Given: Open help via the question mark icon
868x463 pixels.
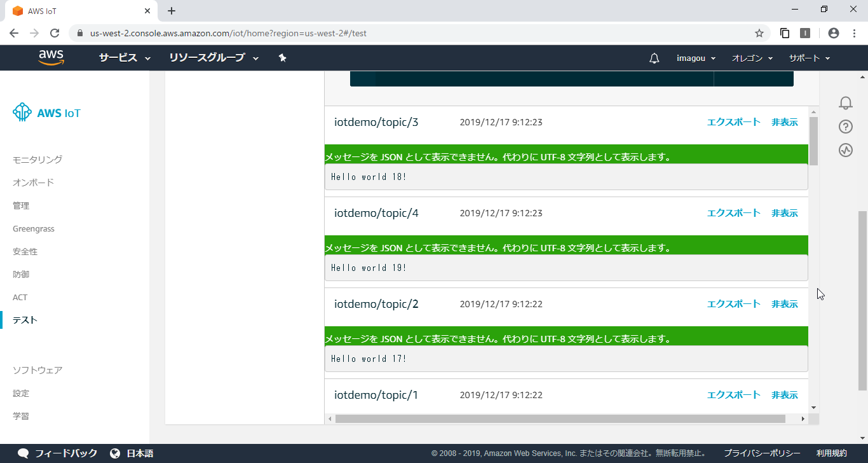Looking at the screenshot, I should point(845,127).
